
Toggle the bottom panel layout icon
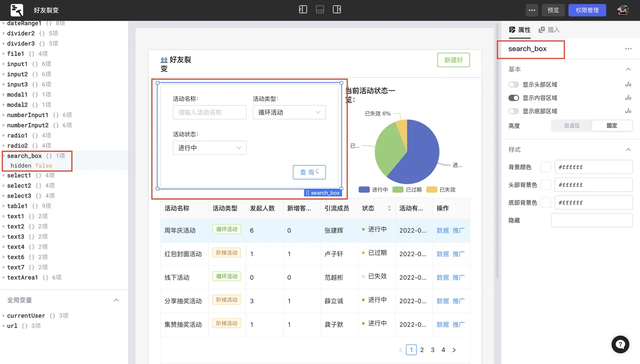pos(320,9)
